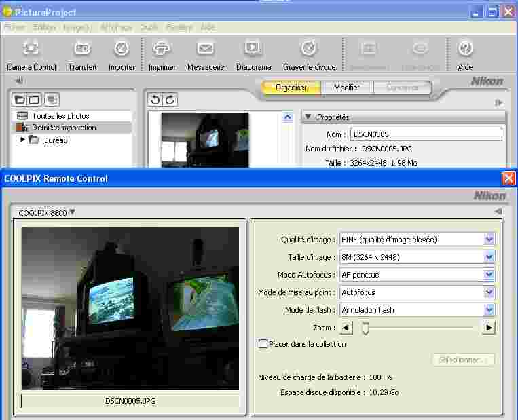The image size is (518, 420).
Task: Click the list view icon in collections panel
Action: tap(51, 99)
